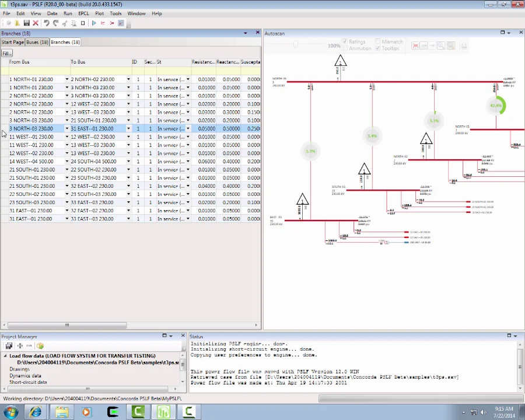Click Project Manager yellow package export icon
The width and height of the screenshot is (525, 420).
40,346
